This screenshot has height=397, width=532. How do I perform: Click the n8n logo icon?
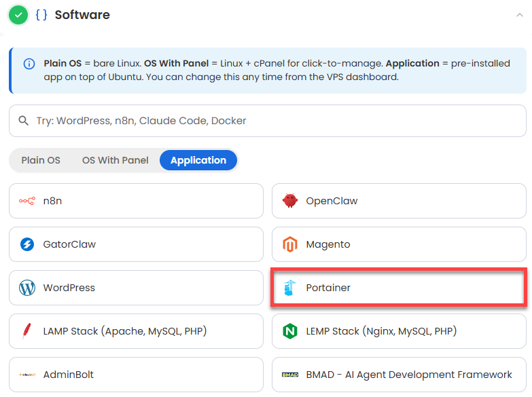(26, 201)
